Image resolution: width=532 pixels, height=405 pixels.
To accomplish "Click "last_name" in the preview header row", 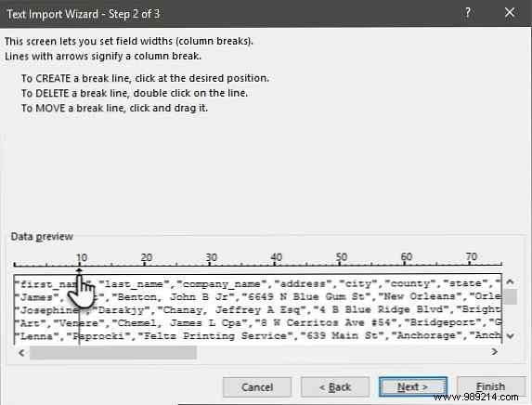I will (x=136, y=284).
